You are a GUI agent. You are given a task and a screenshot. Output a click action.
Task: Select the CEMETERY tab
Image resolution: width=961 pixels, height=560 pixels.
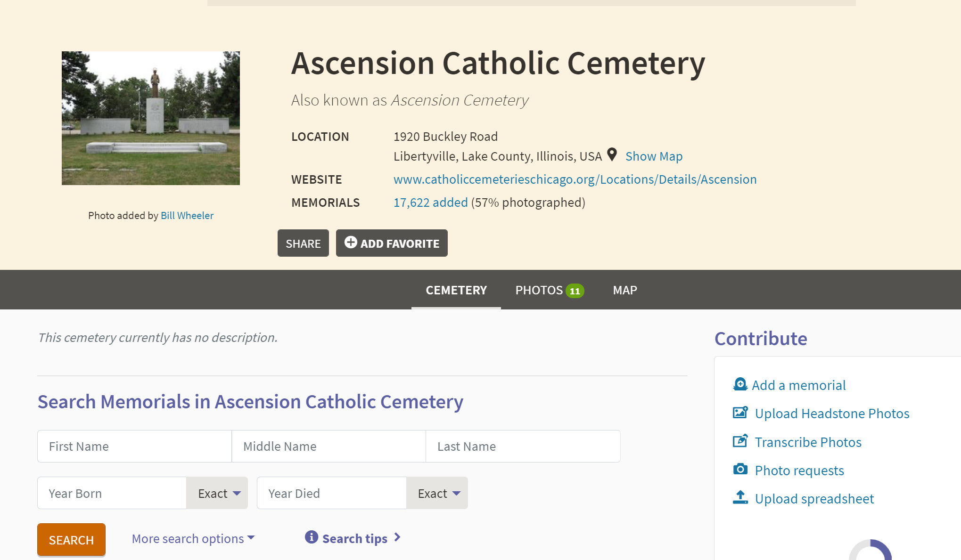point(456,290)
